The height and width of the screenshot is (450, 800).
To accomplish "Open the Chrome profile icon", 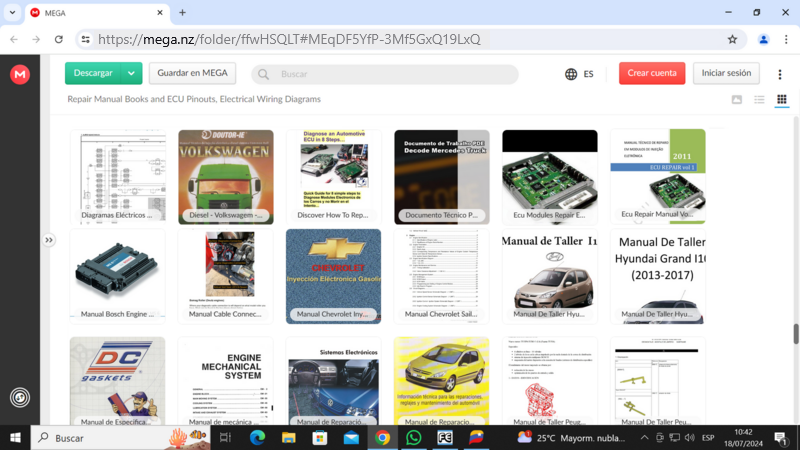I will [763, 39].
